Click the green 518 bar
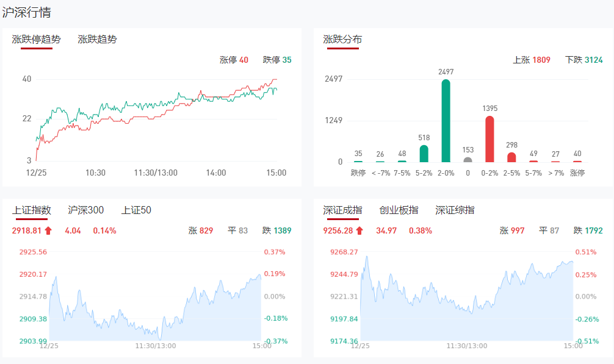This screenshot has width=614, height=364. tap(424, 154)
